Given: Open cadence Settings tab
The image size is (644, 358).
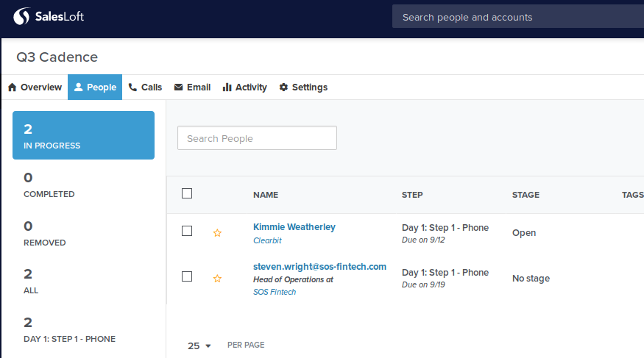Looking at the screenshot, I should (x=303, y=87).
